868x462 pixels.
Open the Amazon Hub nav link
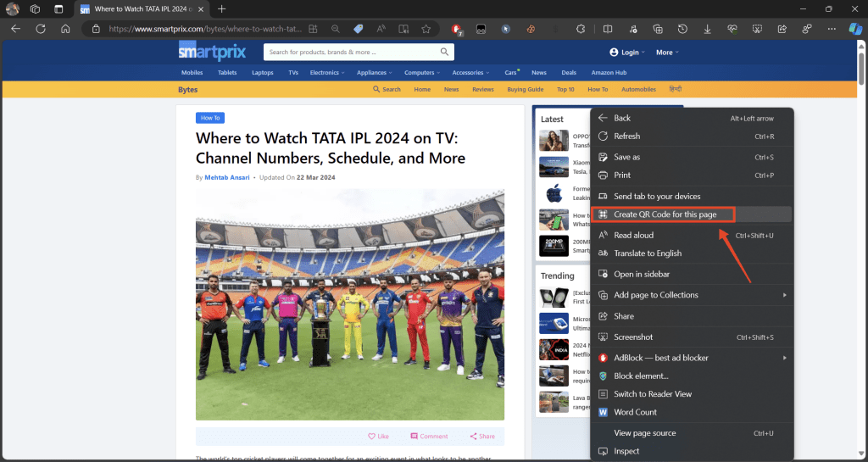pyautogui.click(x=609, y=73)
